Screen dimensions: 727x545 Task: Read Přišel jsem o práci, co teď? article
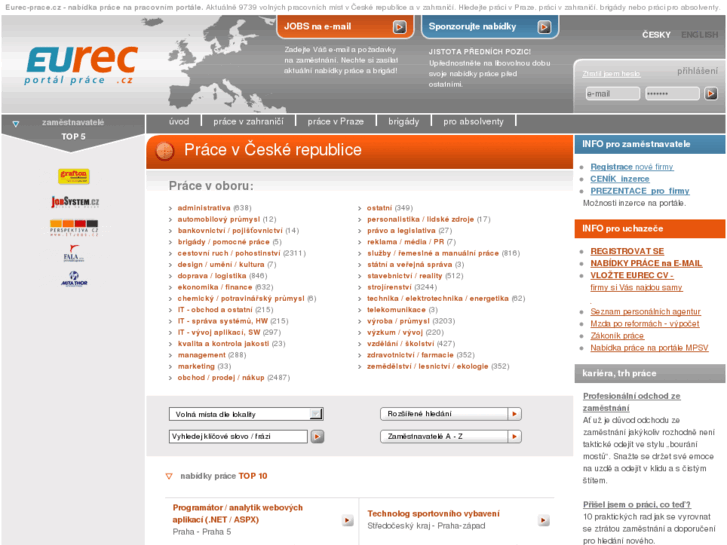pyautogui.click(x=637, y=505)
